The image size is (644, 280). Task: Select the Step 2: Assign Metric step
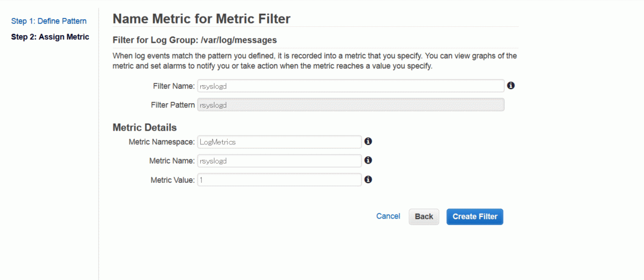(x=50, y=37)
